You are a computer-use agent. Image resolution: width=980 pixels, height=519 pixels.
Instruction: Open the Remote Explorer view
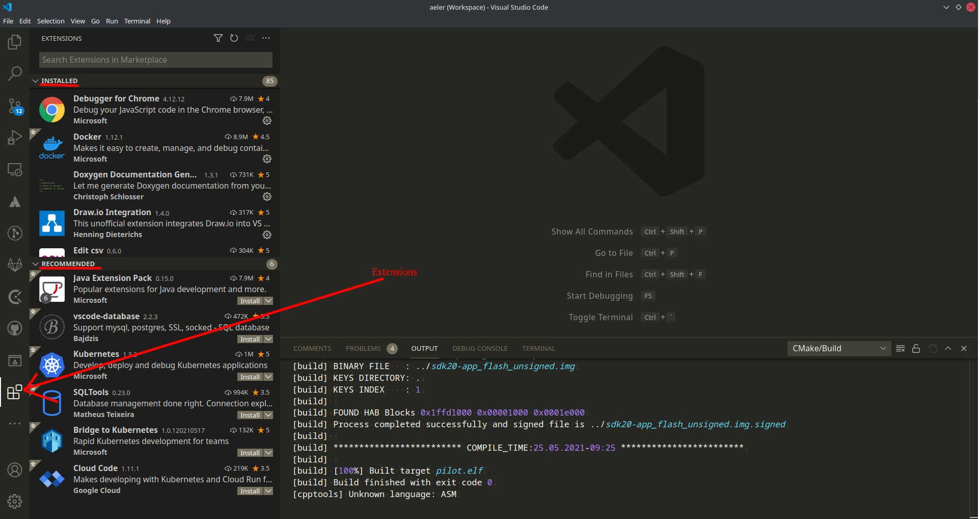point(15,169)
